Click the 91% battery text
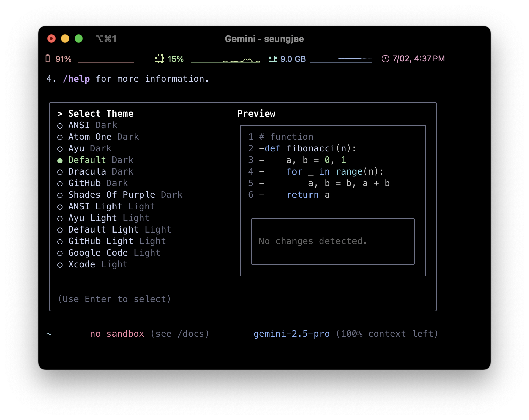Screen dimensions: 529x420 pos(63,59)
